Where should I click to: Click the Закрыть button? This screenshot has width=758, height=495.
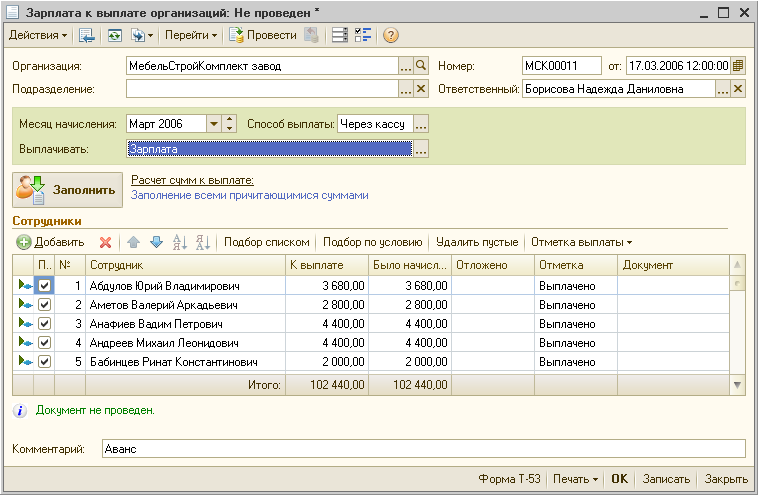click(x=726, y=479)
